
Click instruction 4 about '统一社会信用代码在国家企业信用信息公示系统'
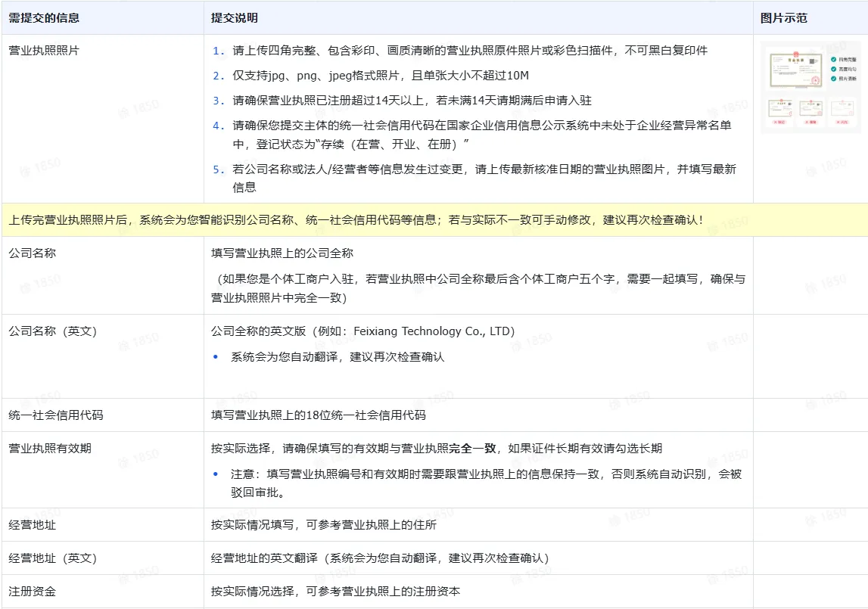(482, 135)
